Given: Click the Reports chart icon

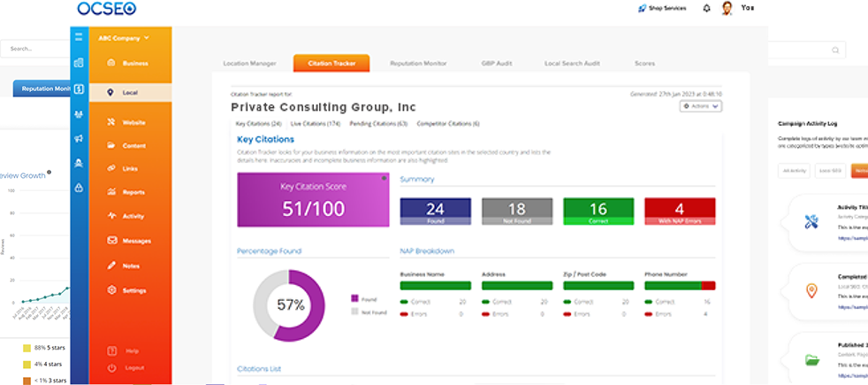Looking at the screenshot, I should [x=111, y=192].
